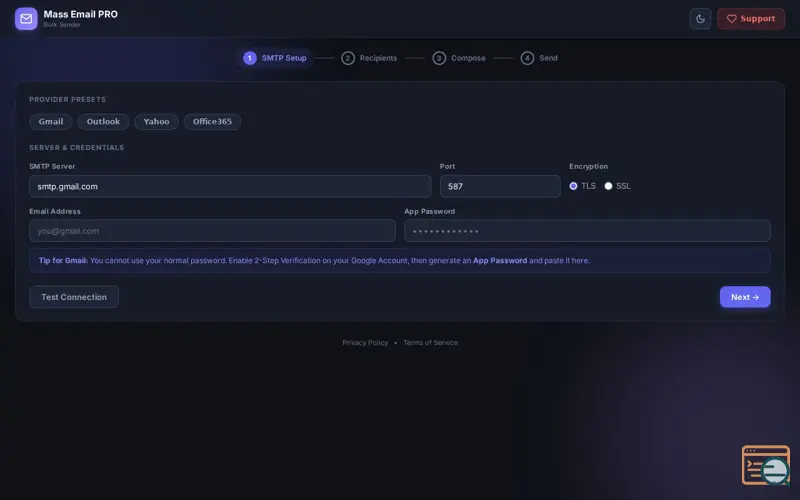Image resolution: width=800 pixels, height=500 pixels.
Task: Open the Terms of Service link
Action: (x=430, y=343)
